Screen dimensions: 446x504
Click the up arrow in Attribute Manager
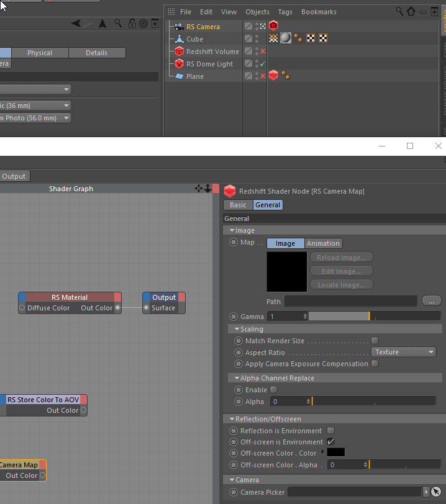point(102,24)
